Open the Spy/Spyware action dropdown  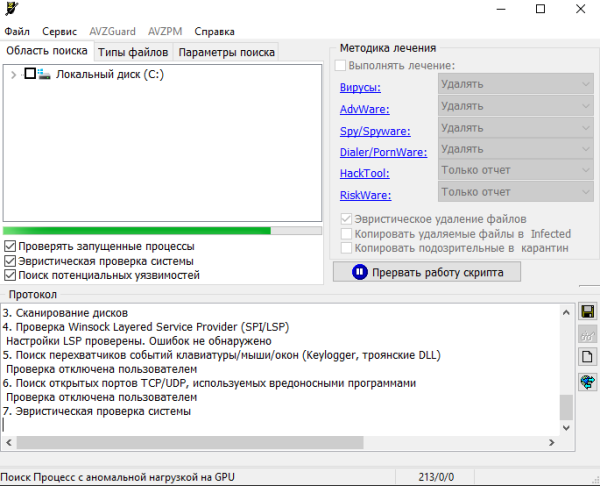tap(515, 127)
